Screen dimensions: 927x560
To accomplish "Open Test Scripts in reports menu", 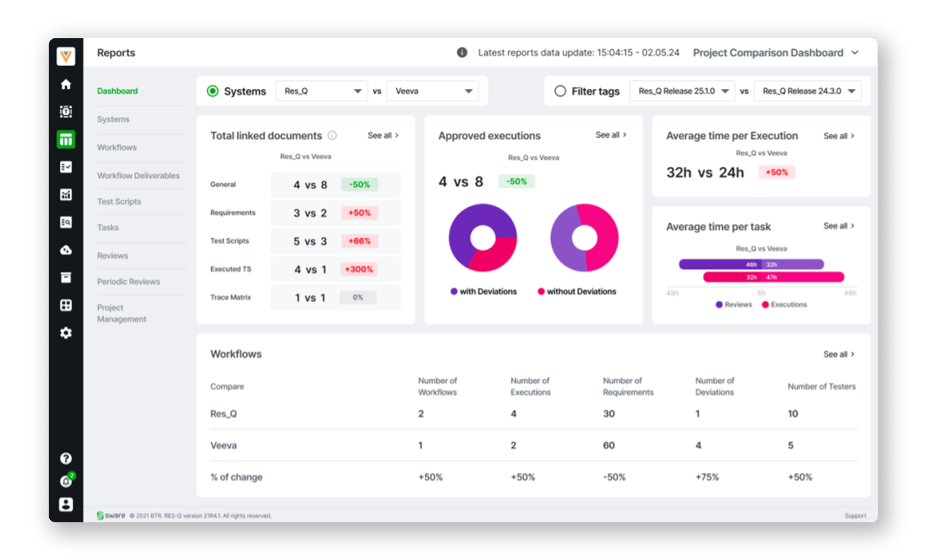I will click(119, 202).
